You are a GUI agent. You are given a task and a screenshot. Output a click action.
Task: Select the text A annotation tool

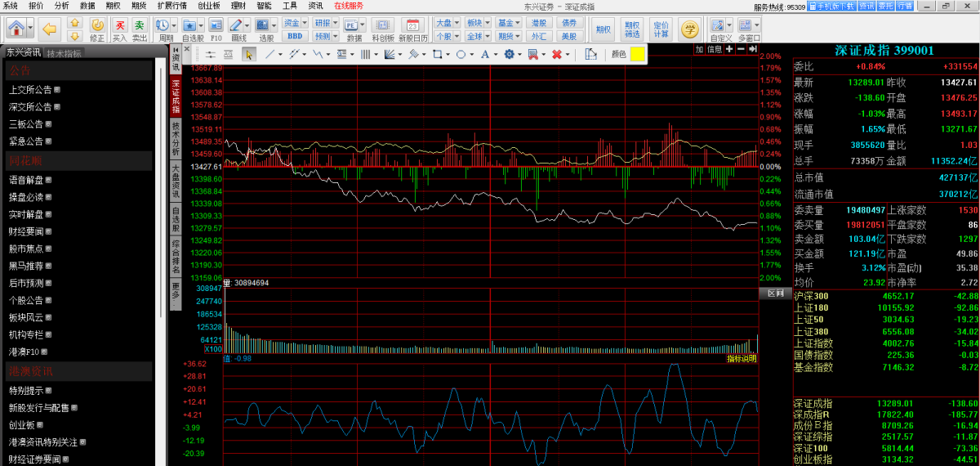pos(484,54)
